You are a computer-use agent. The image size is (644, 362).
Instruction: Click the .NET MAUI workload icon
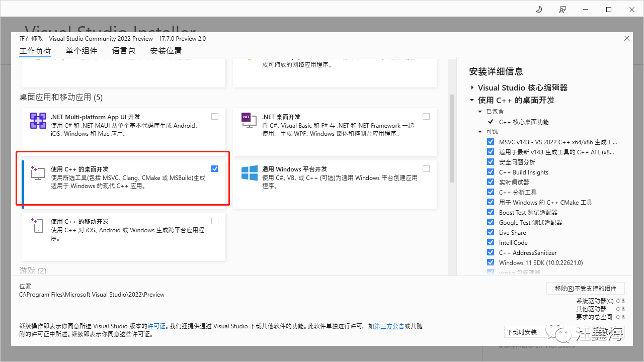[x=38, y=121]
